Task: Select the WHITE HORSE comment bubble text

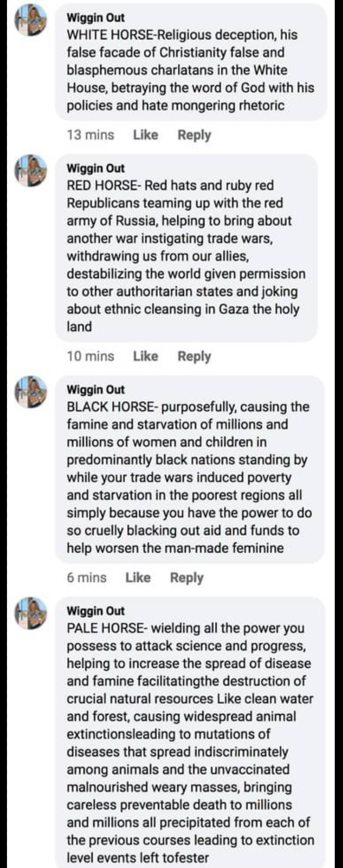Action: (x=191, y=70)
